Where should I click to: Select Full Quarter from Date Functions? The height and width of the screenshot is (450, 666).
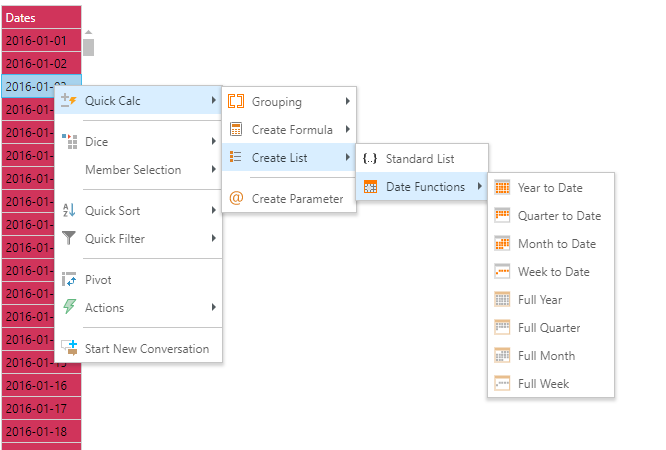[x=551, y=328]
